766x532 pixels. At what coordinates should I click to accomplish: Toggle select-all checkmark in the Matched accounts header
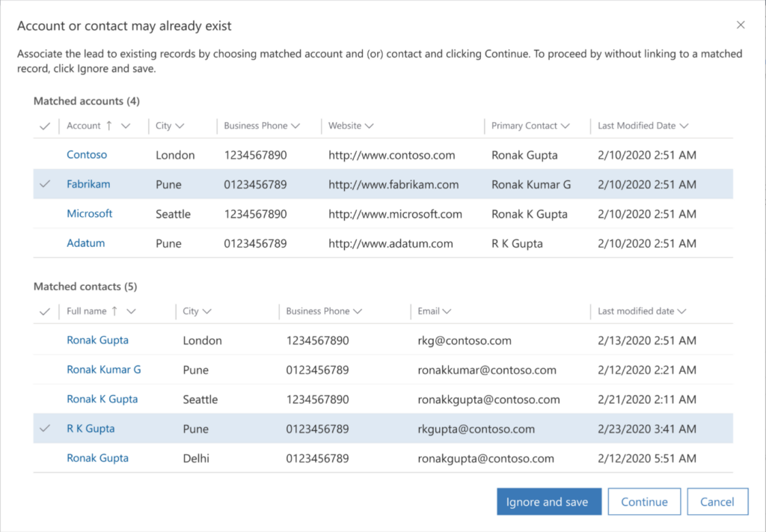(45, 126)
